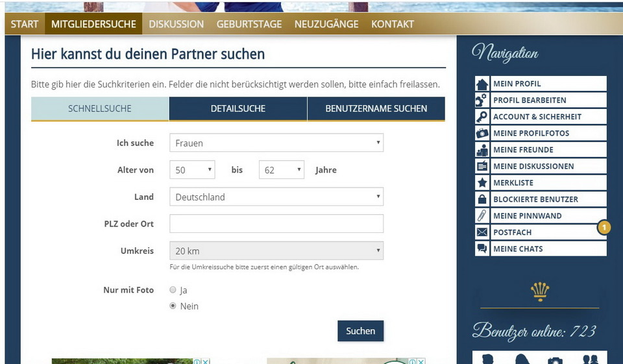Click the camera icon beside Meine Profilfotos

coord(482,133)
